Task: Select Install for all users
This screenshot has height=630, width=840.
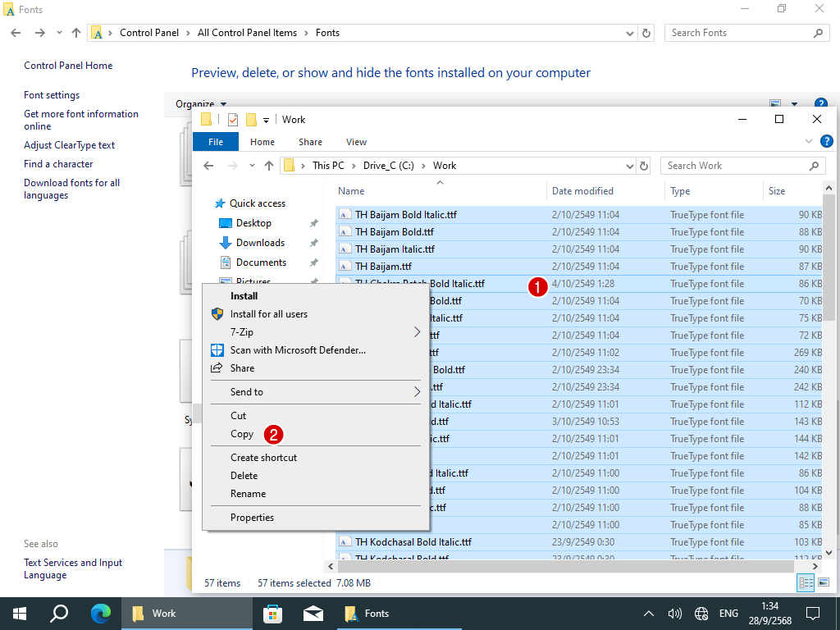Action: pos(269,314)
